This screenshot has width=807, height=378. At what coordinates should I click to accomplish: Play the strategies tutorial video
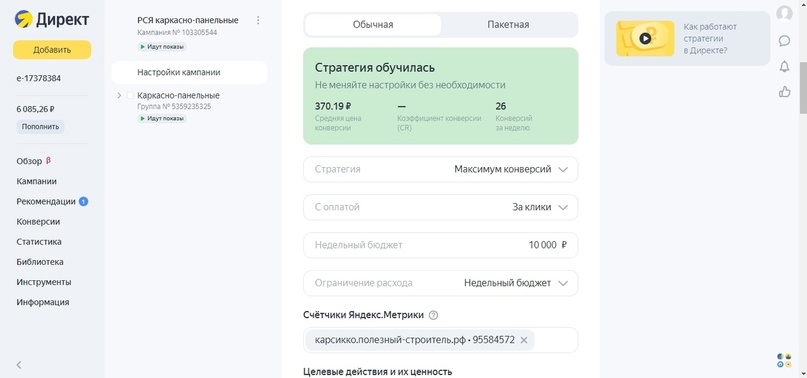(x=645, y=38)
